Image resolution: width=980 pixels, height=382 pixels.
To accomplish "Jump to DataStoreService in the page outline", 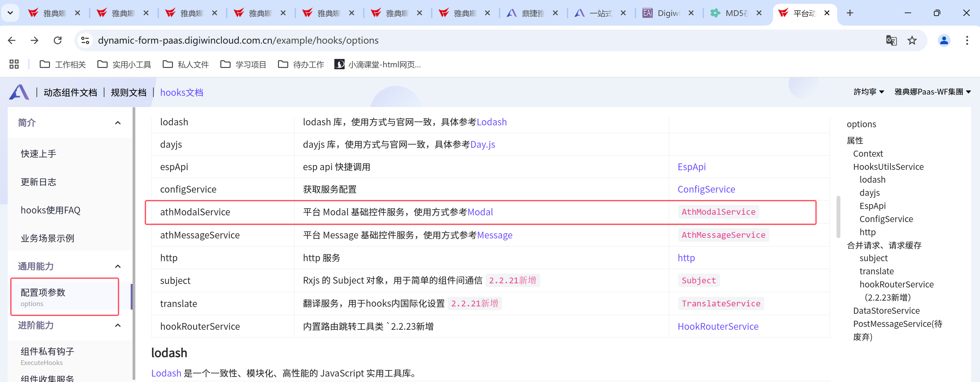I will (886, 311).
